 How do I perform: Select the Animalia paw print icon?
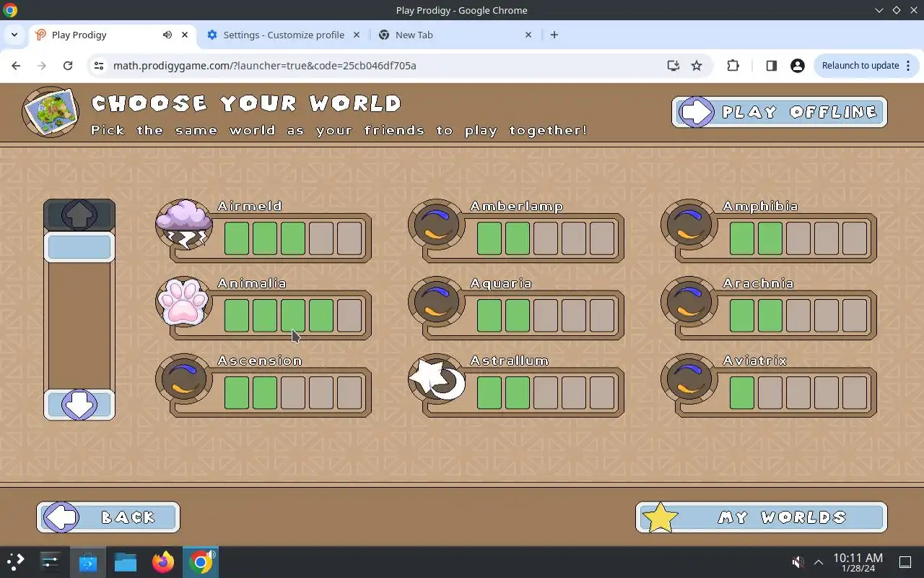tap(184, 301)
